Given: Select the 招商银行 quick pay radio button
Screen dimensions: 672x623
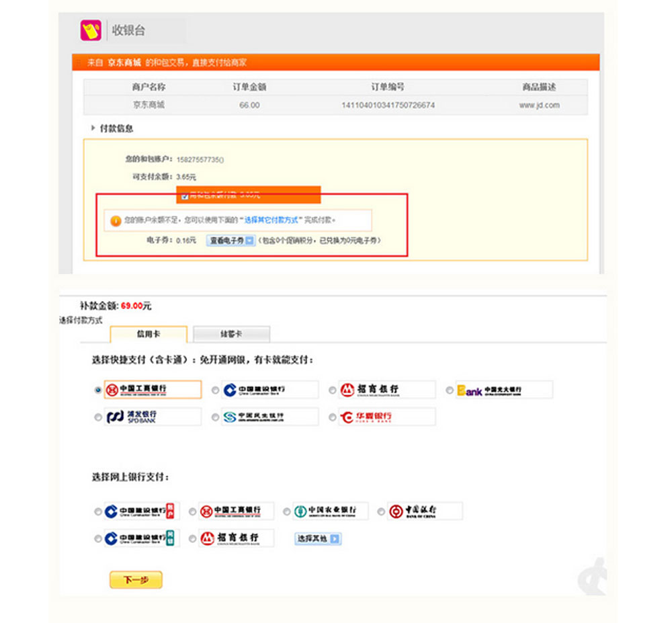Looking at the screenshot, I should (332, 390).
